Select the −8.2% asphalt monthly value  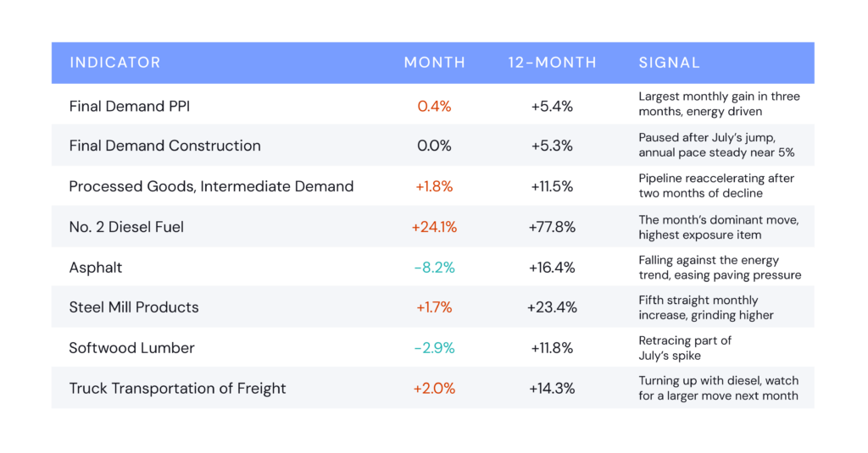435,268
